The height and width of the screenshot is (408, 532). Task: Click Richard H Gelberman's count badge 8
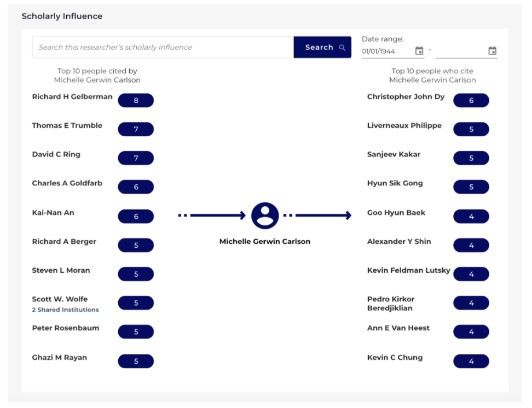(x=136, y=101)
